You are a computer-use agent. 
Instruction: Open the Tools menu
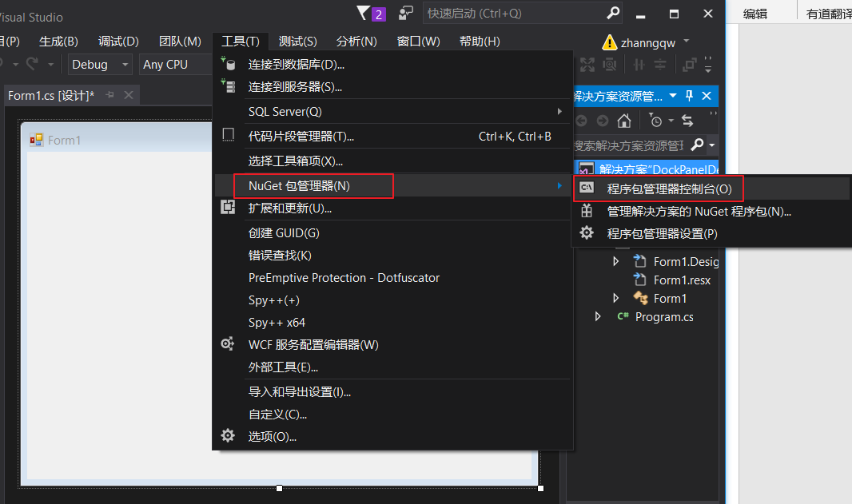tap(240, 42)
